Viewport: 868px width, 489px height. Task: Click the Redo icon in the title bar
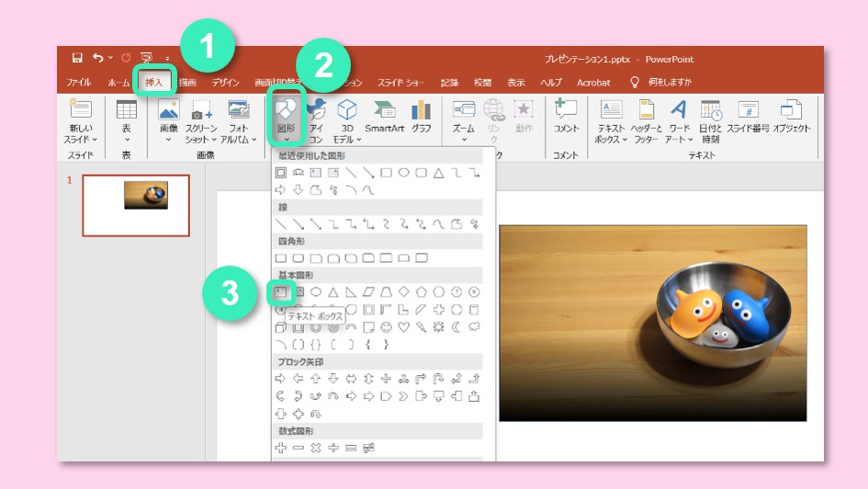click(126, 58)
